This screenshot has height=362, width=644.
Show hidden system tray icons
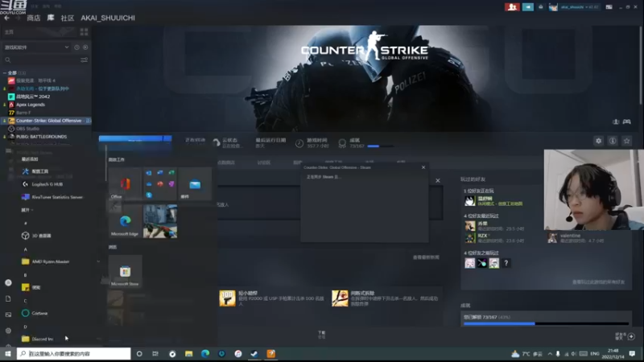[x=550, y=353]
